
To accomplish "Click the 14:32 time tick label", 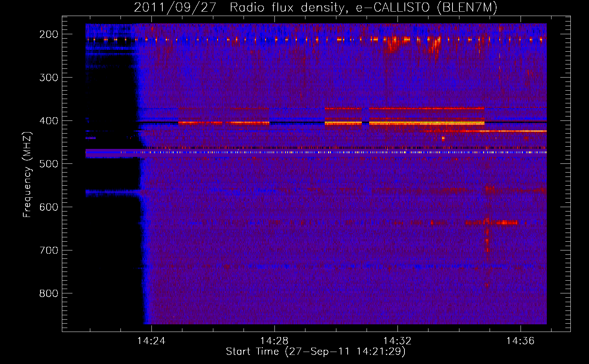I will pos(397,341).
